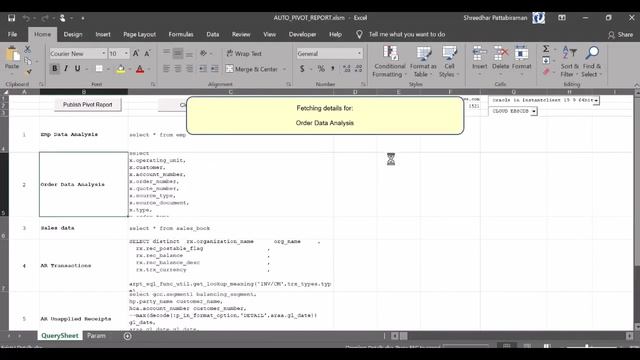Viewport: 640px width, 360px height.
Task: Open Find & Select menu
Action: [x=591, y=62]
